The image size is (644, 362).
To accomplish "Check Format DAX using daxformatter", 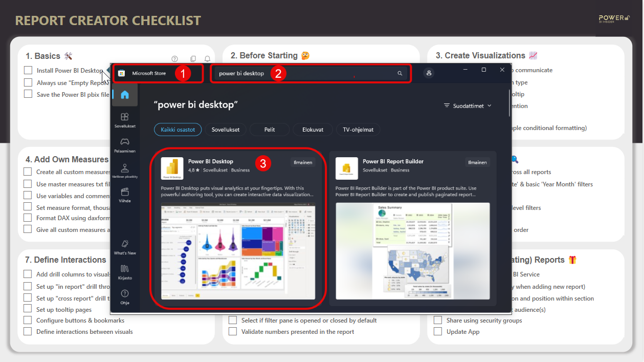I will click(28, 218).
